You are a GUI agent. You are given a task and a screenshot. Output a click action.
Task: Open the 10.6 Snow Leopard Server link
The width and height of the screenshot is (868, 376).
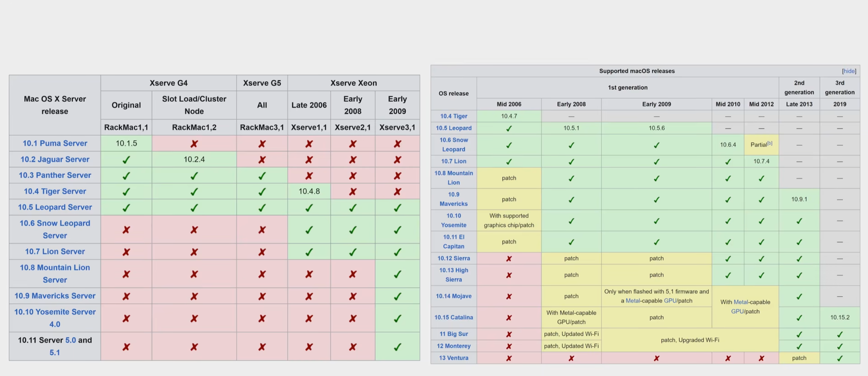[55, 229]
